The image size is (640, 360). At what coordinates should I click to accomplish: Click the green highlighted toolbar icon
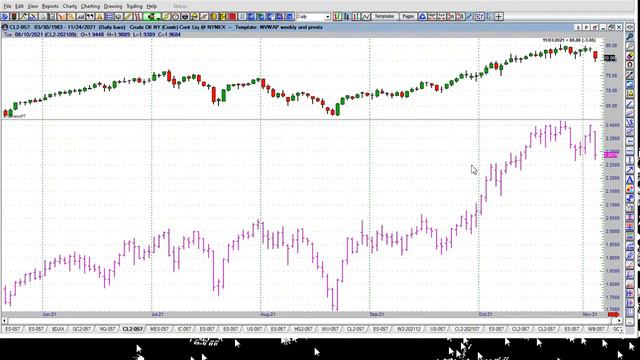tap(151, 17)
